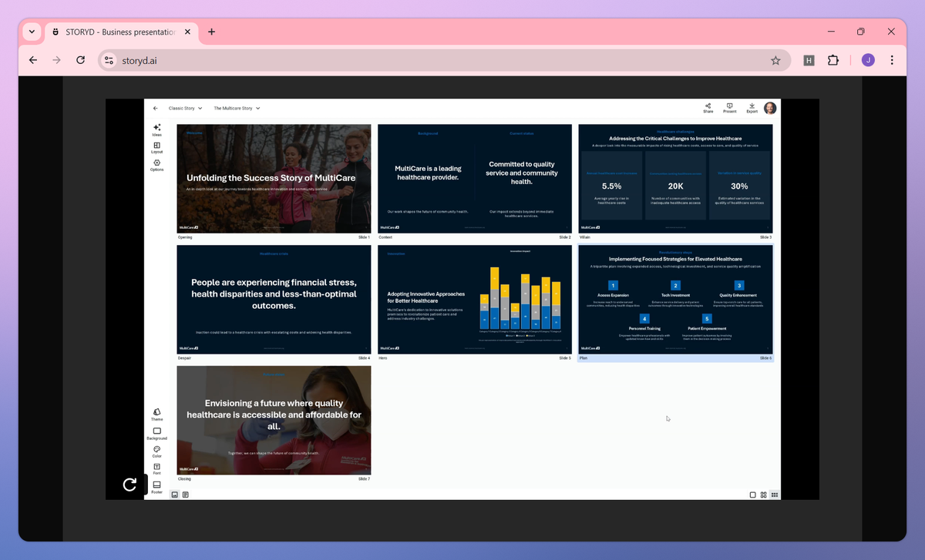View site information icon in address bar
This screenshot has width=925, height=560.
pos(109,60)
